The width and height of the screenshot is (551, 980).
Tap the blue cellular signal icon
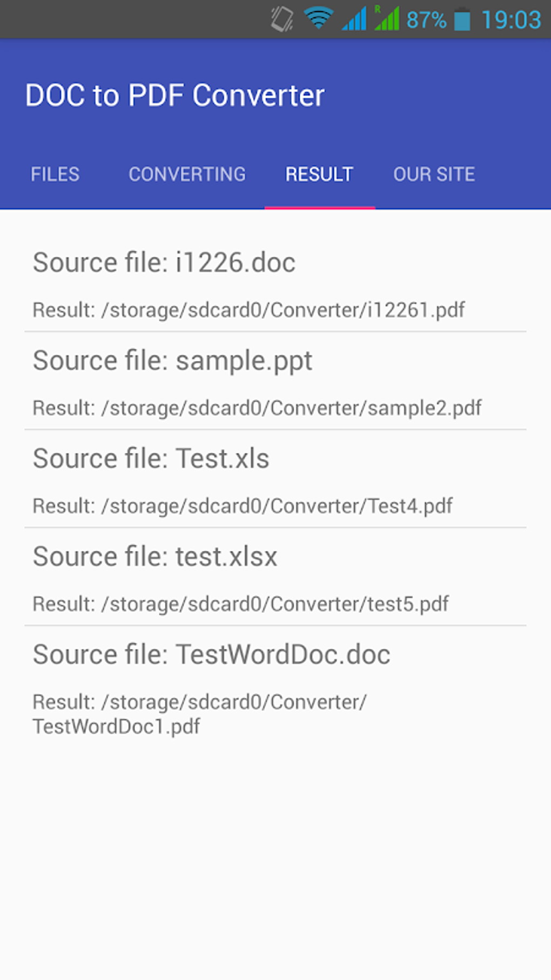click(354, 19)
